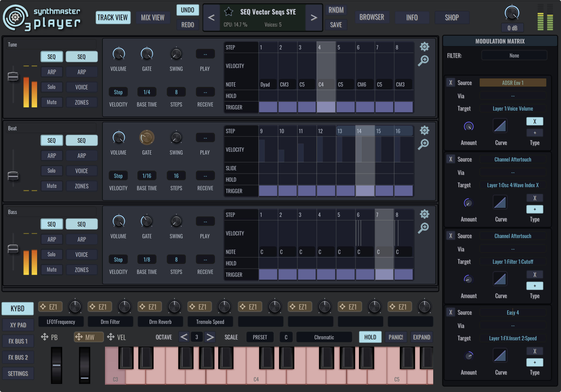561x392 pixels.
Task: Open Bass track sequencer gear settings
Action: [425, 214]
